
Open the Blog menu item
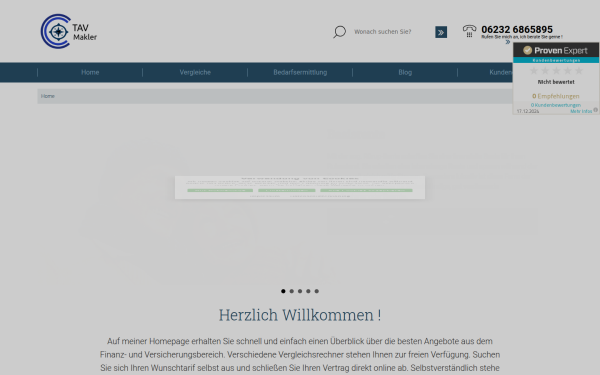point(405,72)
